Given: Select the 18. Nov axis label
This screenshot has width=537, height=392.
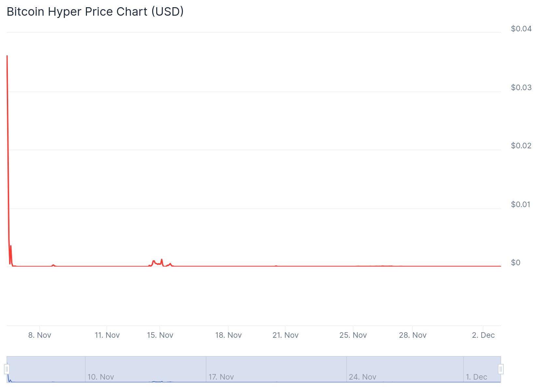Looking at the screenshot, I should pos(229,335).
